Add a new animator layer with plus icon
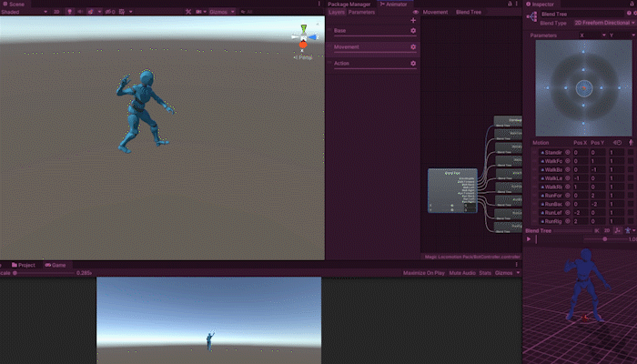 (x=413, y=20)
